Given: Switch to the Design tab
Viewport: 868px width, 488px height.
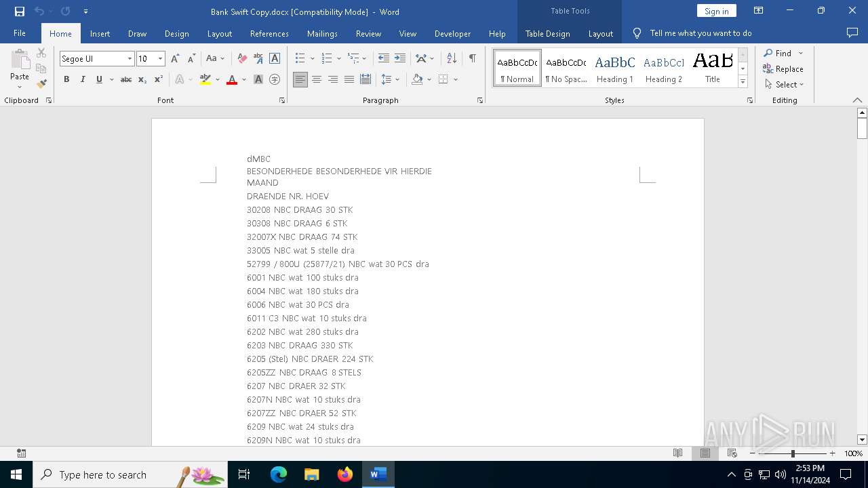Looking at the screenshot, I should [x=177, y=33].
